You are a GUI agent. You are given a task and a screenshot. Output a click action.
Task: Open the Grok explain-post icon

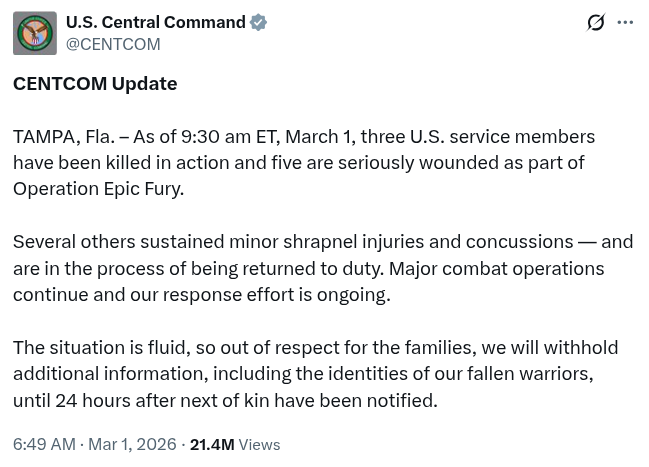596,22
